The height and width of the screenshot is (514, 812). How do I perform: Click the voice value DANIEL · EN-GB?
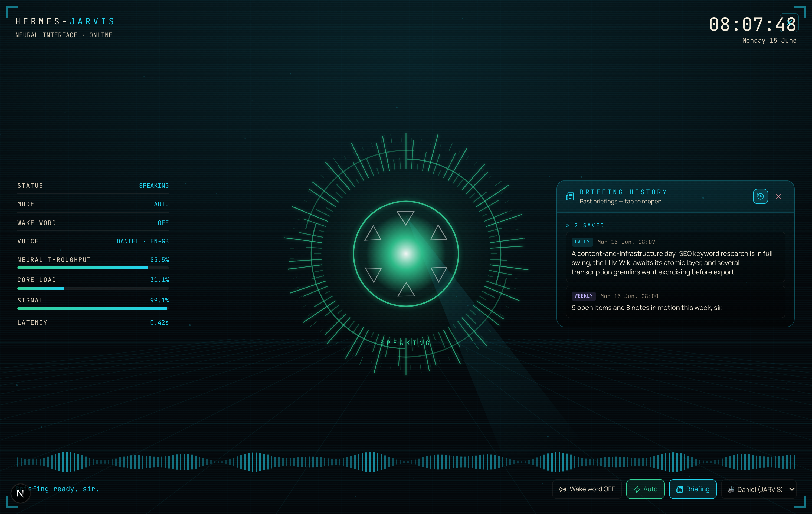(x=143, y=242)
